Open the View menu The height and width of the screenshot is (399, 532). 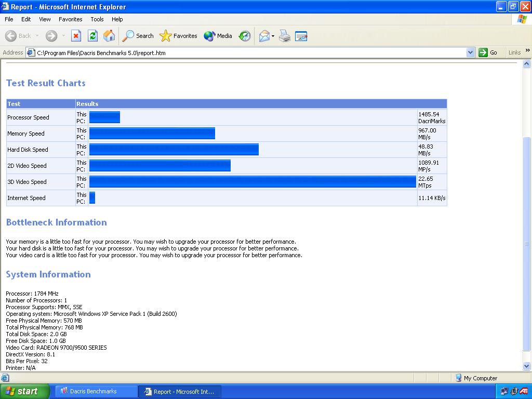click(45, 19)
